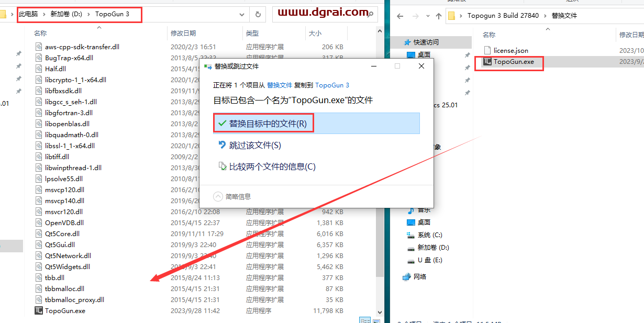This screenshot has width=644, height=323.
Task: Click the msvcr120.dll file icon
Action: coord(39,211)
